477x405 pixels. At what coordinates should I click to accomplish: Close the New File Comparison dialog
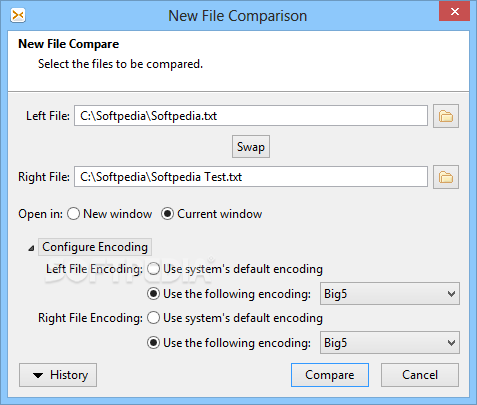coord(454,12)
